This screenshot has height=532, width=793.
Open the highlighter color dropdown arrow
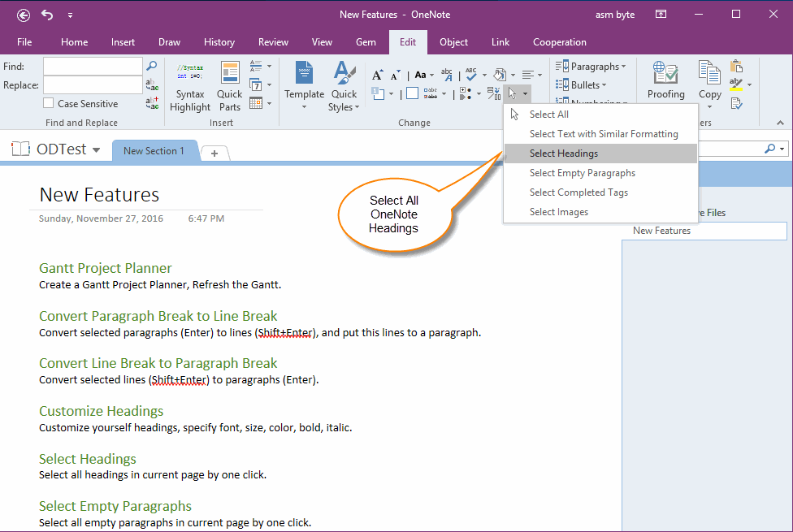pyautogui.click(x=749, y=85)
